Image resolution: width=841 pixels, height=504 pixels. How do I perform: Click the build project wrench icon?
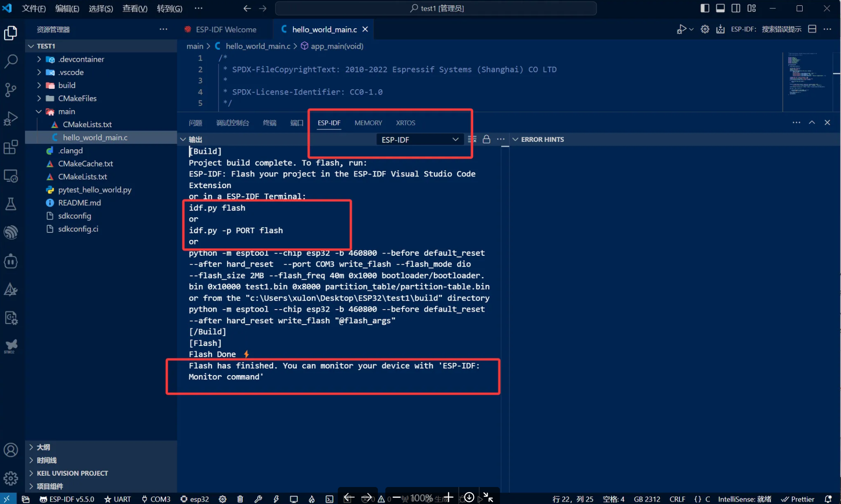[x=258, y=499]
